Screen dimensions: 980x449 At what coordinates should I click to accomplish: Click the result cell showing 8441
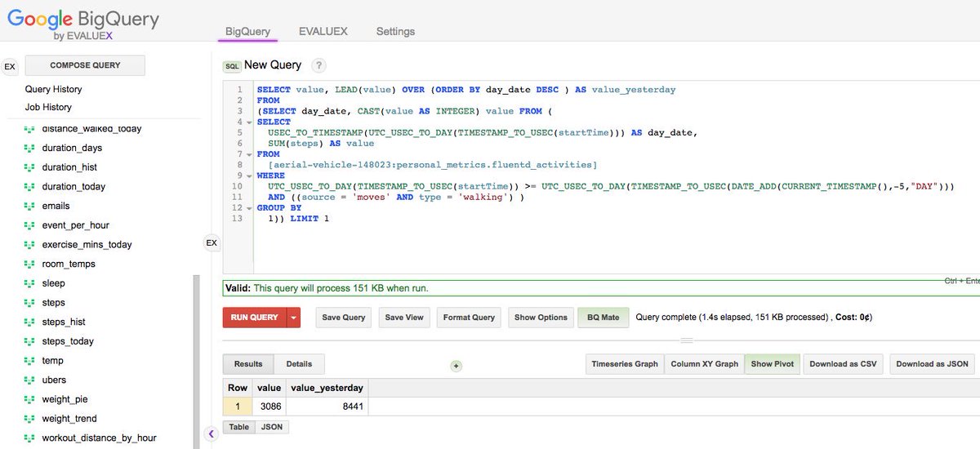point(327,406)
